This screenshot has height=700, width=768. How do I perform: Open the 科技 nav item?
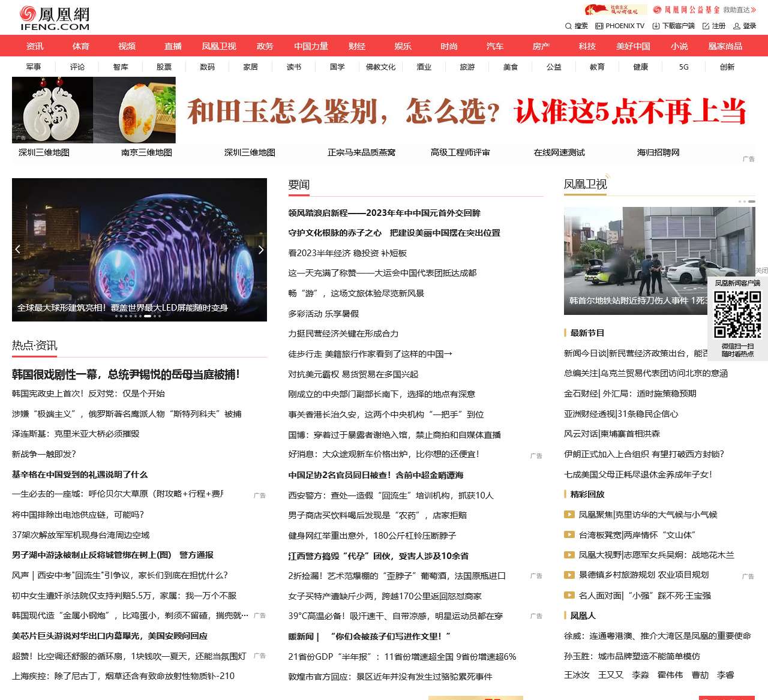tap(587, 46)
